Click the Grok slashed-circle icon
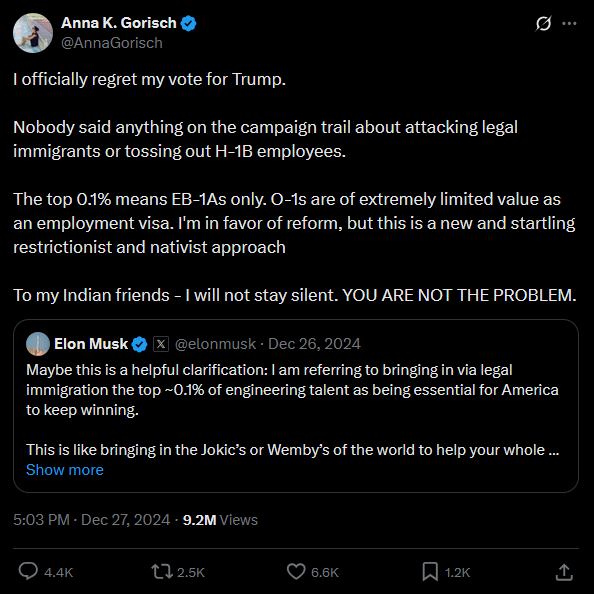Image resolution: width=594 pixels, height=594 pixels. [x=543, y=23]
